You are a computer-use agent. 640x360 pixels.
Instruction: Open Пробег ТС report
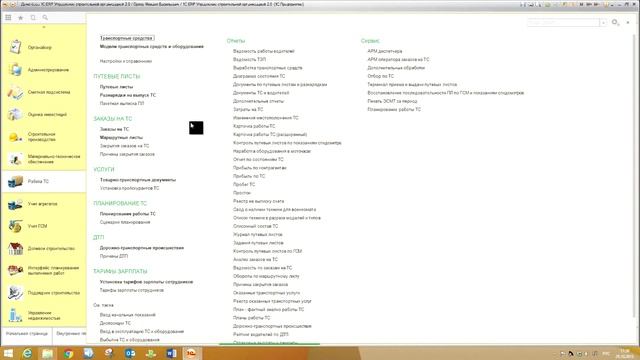pos(244,184)
